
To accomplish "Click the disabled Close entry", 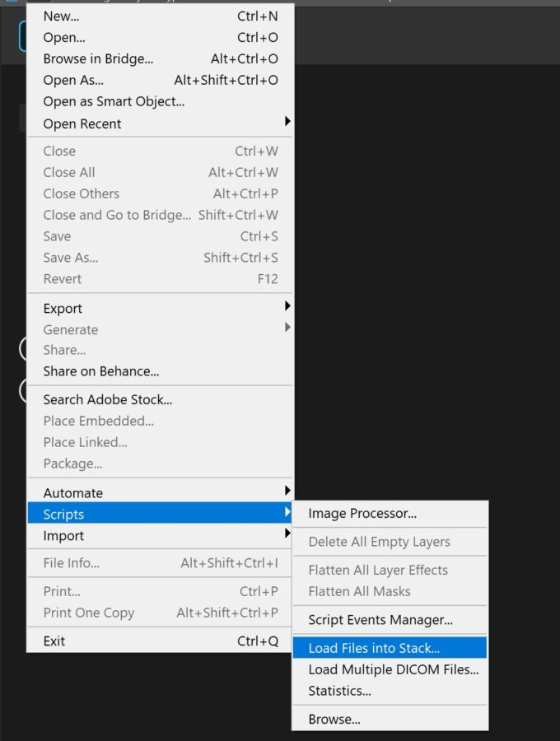I will pos(161,151).
